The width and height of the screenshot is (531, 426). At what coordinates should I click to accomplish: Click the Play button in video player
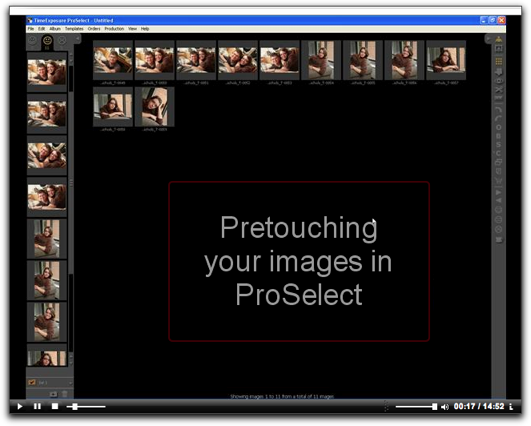[20, 406]
